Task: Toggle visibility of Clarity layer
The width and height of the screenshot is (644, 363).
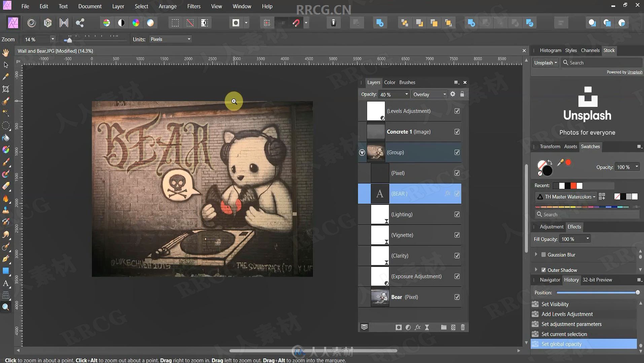Action: point(457,256)
